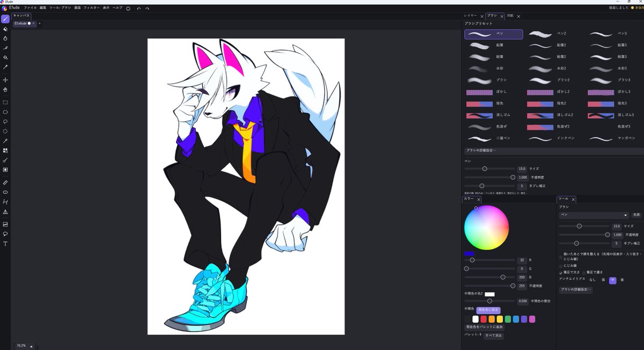Click the color wheel
Viewport: 644px width, 350px height.
click(x=486, y=227)
